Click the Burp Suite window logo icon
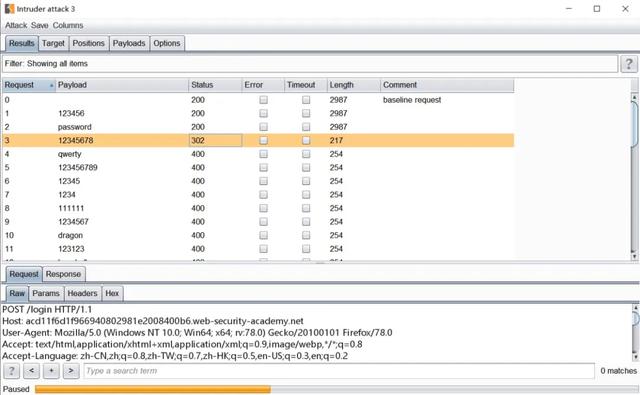Viewport: 640px width, 395px height. pos(9,9)
